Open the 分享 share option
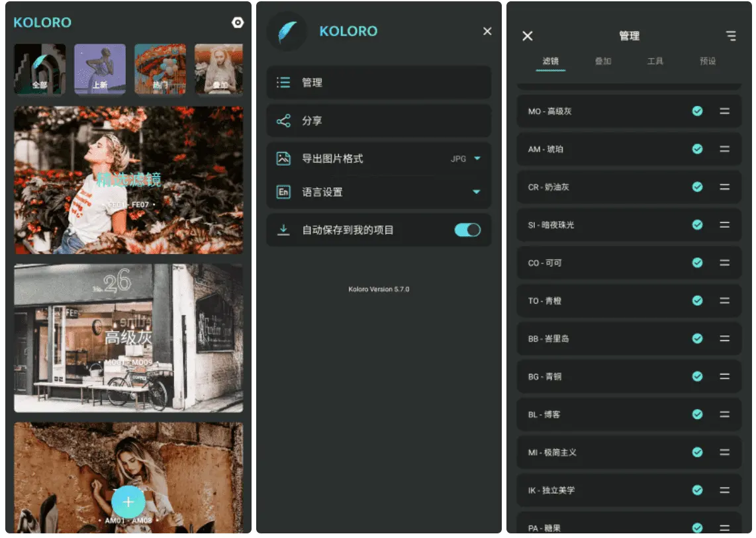Screen dimensions: 756x538 click(x=379, y=121)
